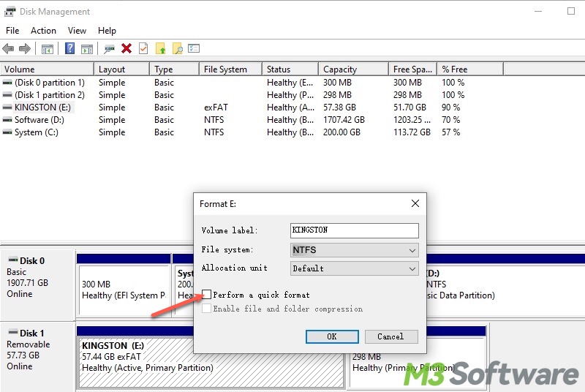The height and width of the screenshot is (392, 585).
Task: Enable Perform a quick format checkbox
Action: (207, 294)
